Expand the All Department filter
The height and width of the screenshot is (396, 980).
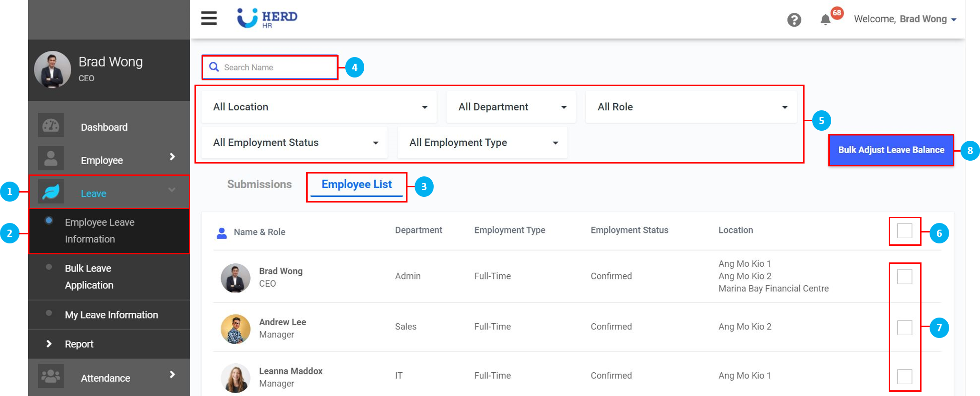point(511,107)
